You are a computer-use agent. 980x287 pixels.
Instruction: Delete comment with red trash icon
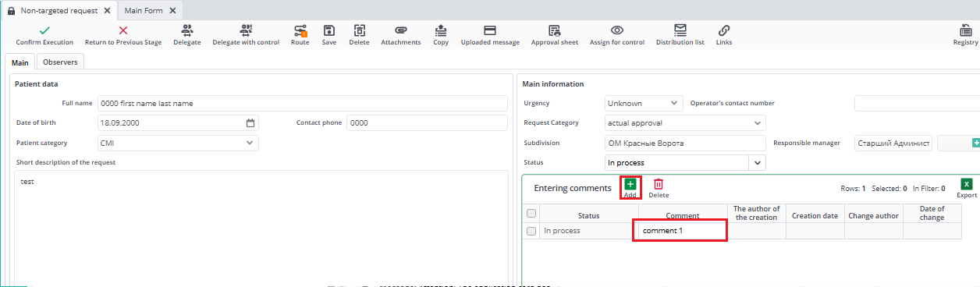click(659, 184)
